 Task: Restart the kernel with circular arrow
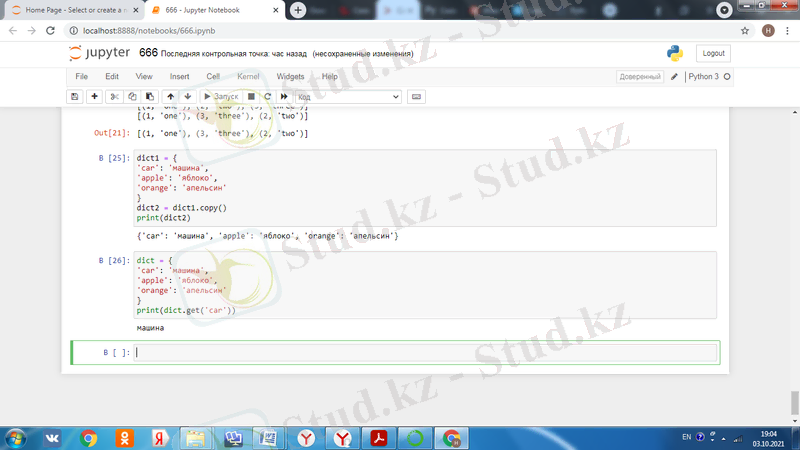click(x=268, y=97)
